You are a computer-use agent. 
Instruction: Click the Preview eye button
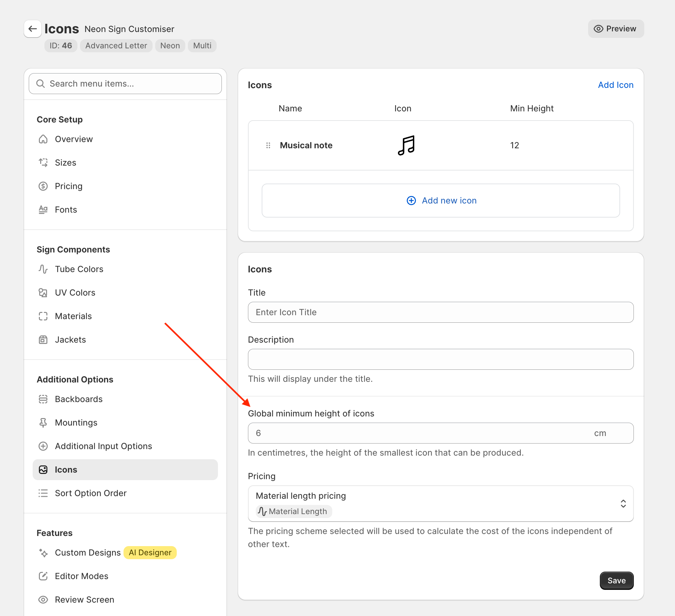point(616,29)
